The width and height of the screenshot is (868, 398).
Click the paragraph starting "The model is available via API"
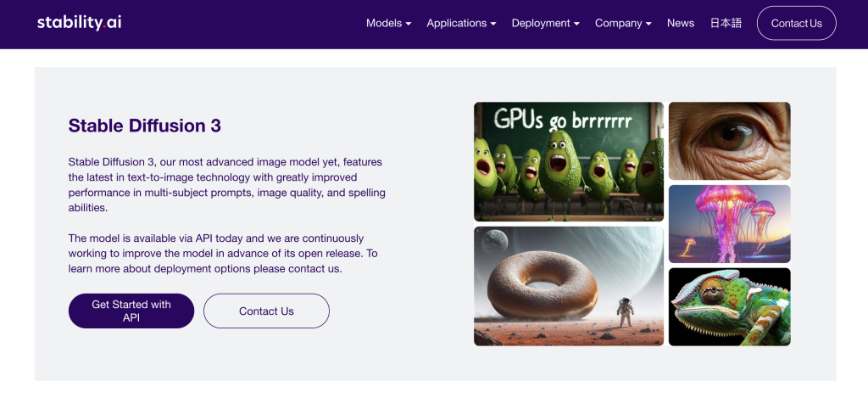[223, 254]
